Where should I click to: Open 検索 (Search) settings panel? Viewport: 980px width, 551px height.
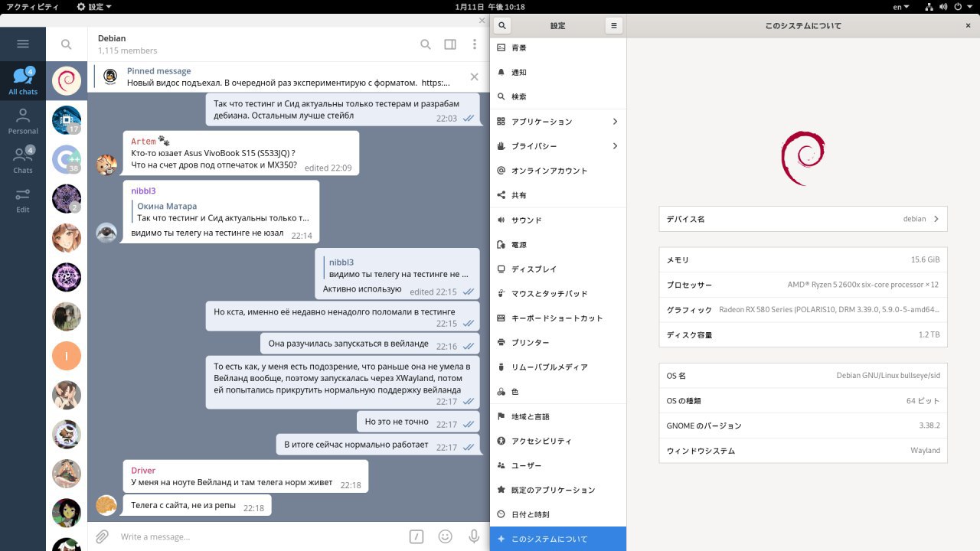(558, 96)
